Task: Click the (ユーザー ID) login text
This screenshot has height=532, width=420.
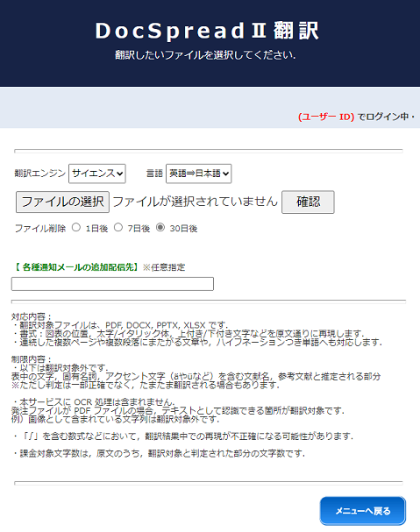Action: coord(326,117)
